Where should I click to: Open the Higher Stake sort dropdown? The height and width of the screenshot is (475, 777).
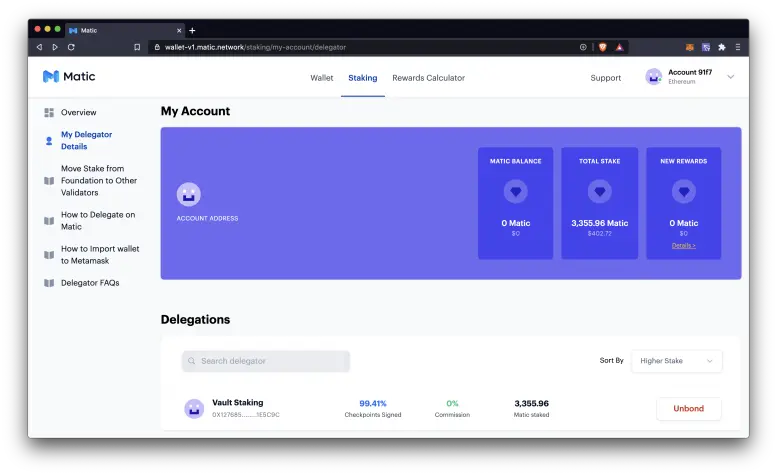(676, 361)
